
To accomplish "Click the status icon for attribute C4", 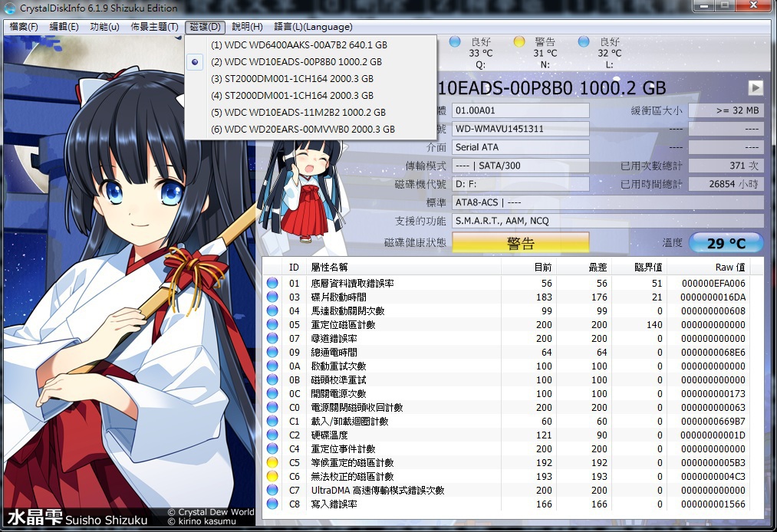I will tap(272, 448).
